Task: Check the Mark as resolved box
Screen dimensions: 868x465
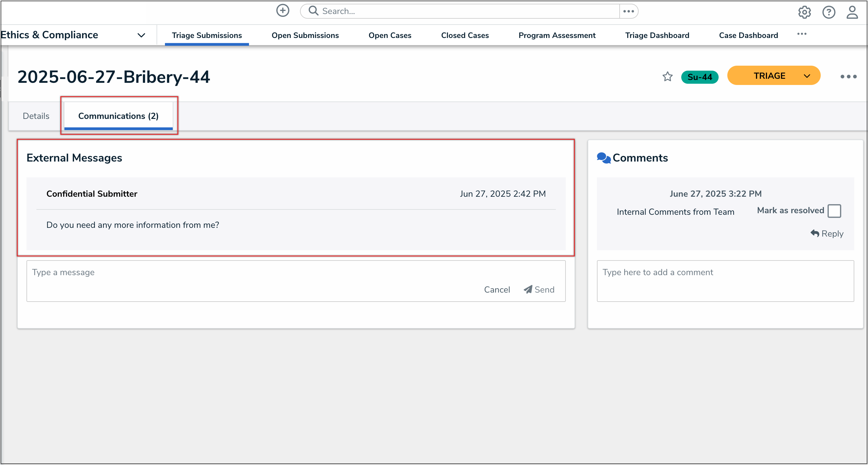Action: [834, 211]
